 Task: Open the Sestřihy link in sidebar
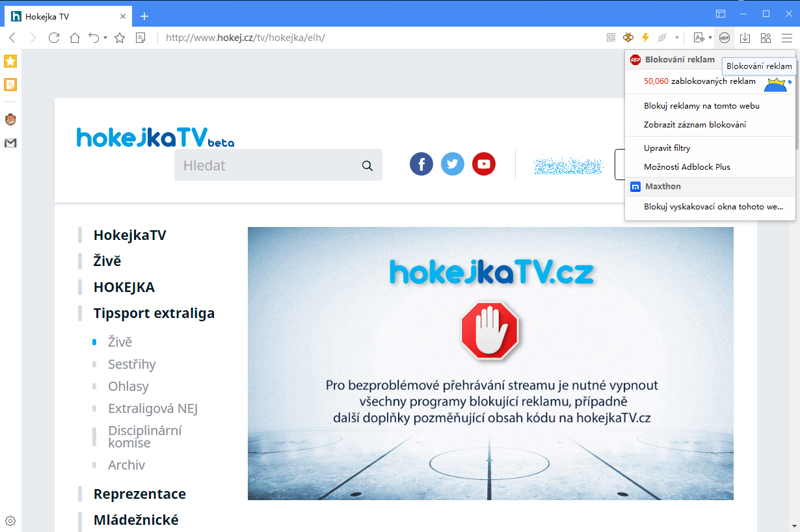tap(131, 364)
